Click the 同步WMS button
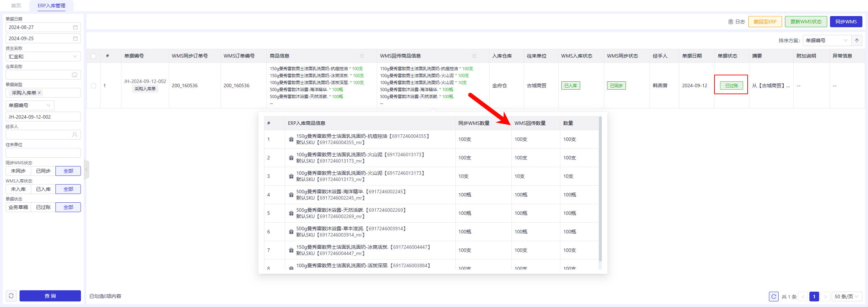The image size is (868, 307). 846,22
